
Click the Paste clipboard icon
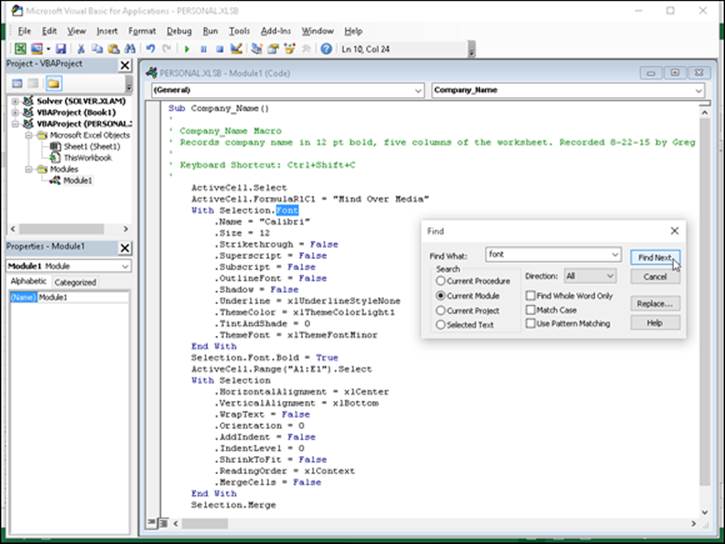pos(113,49)
